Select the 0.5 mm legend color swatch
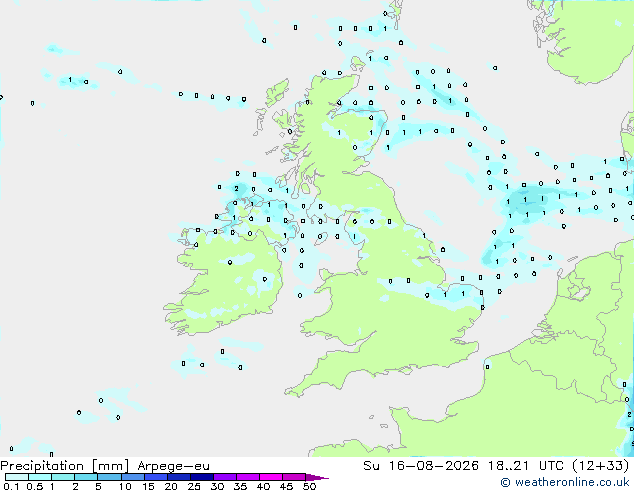This screenshot has width=634, height=490. click(x=40, y=477)
